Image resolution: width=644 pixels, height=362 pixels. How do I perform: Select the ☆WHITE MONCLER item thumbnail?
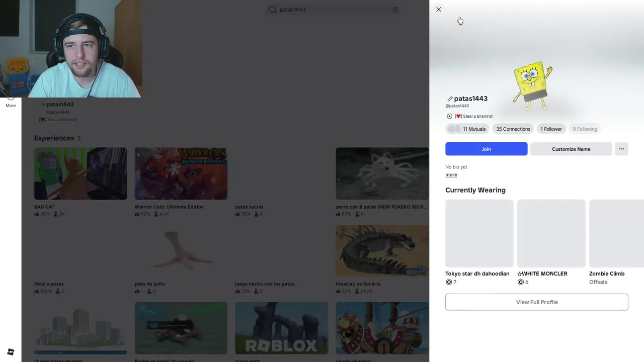click(551, 233)
